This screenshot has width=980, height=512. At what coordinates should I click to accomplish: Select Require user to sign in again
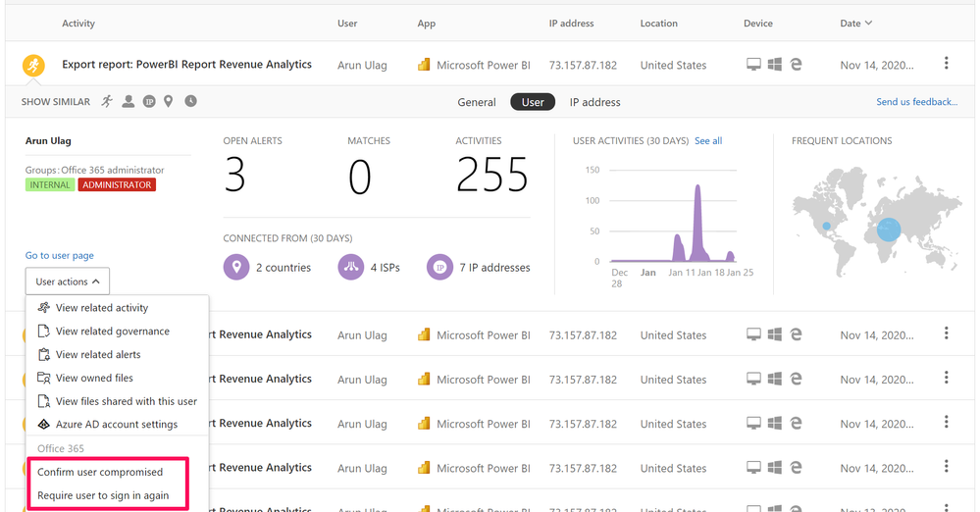[103, 495]
